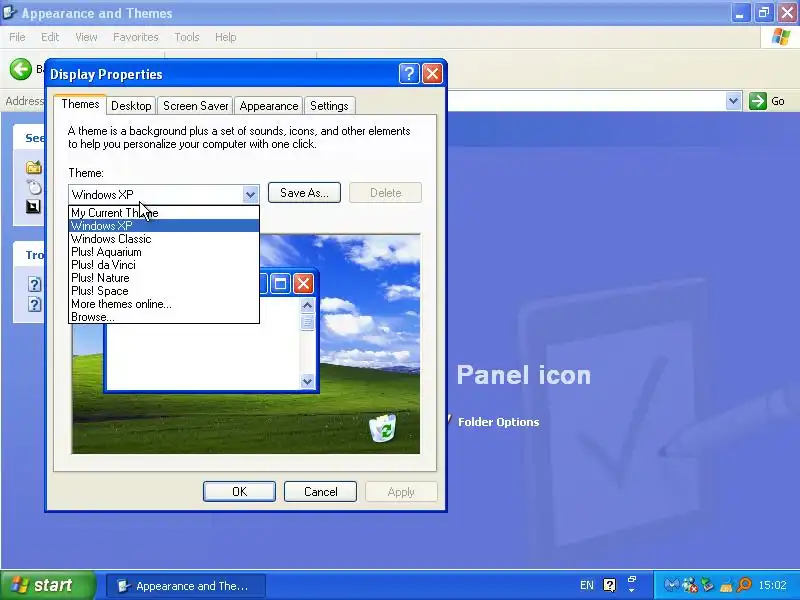Open the Theme dropdown arrow

tap(250, 194)
